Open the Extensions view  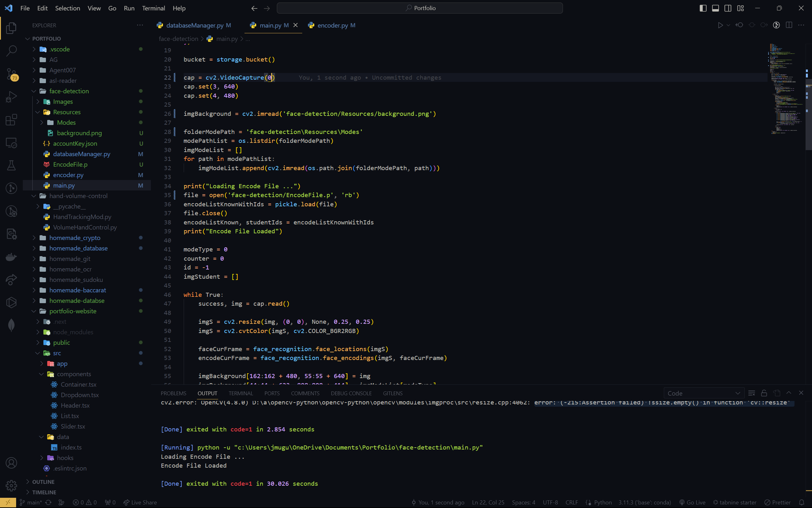tap(11, 120)
